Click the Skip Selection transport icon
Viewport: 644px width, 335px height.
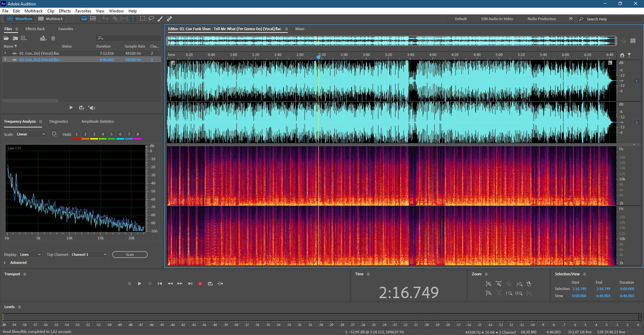pyautogui.click(x=220, y=284)
